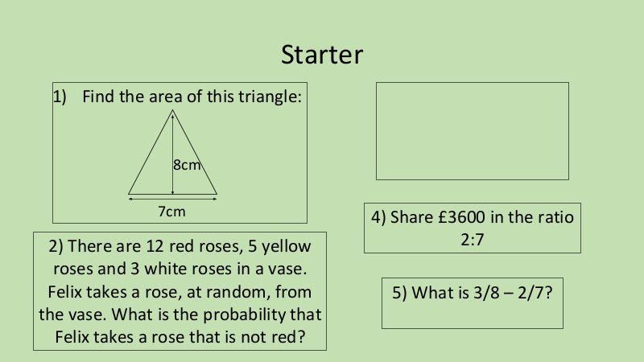Click the "7cm" base label
The width and height of the screenshot is (644, 362).
(171, 212)
